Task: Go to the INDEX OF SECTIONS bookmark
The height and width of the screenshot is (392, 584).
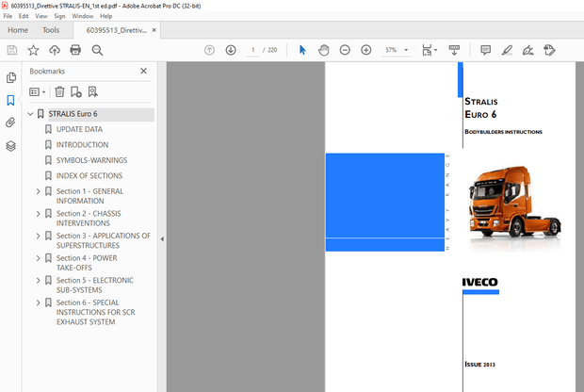Action: point(89,176)
